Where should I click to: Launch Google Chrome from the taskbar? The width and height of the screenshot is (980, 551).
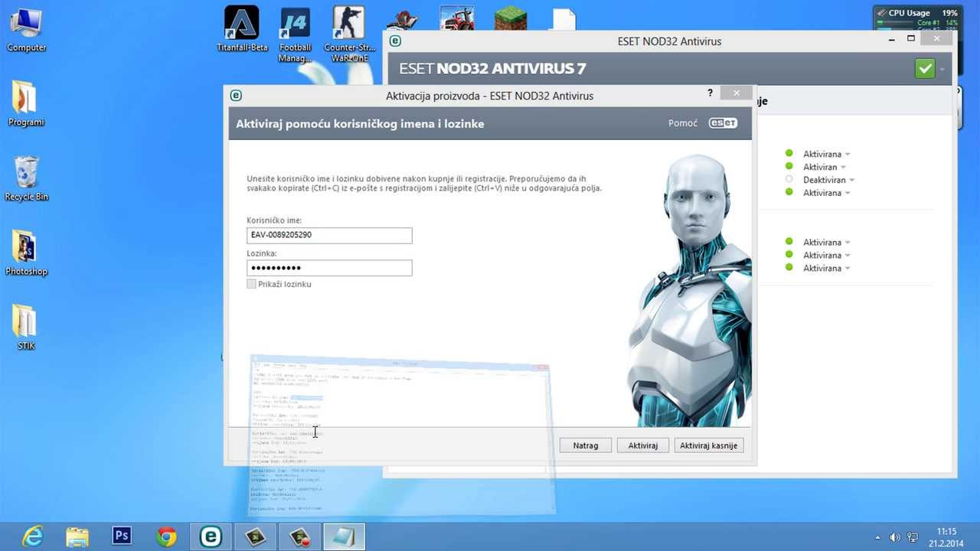[x=166, y=536]
